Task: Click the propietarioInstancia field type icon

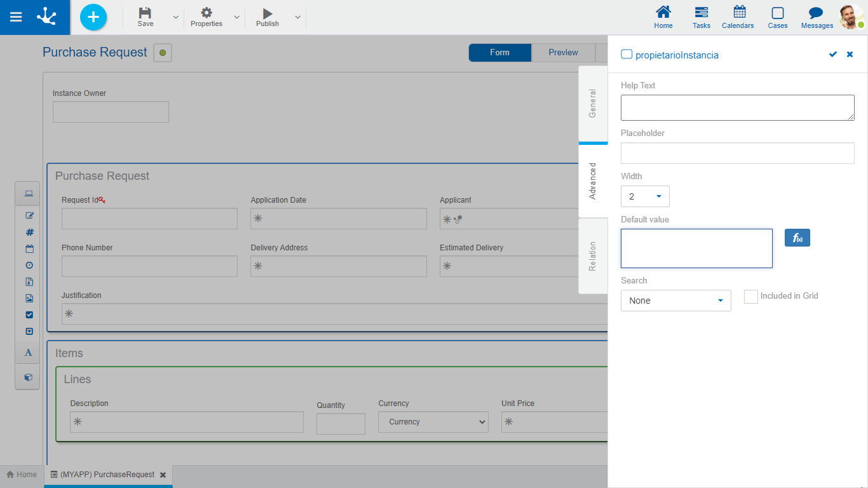Action: pos(627,55)
